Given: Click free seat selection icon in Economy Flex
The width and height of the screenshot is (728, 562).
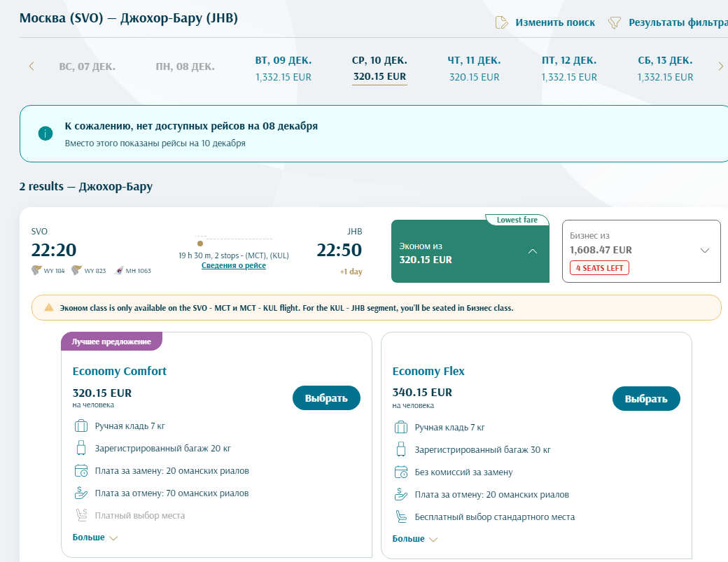Looking at the screenshot, I should click(400, 516).
